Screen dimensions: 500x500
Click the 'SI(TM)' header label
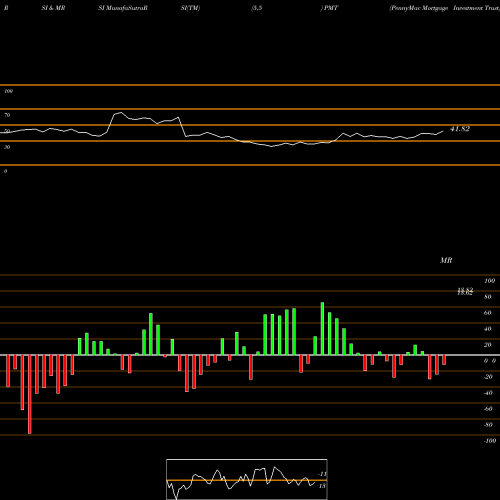click(190, 8)
